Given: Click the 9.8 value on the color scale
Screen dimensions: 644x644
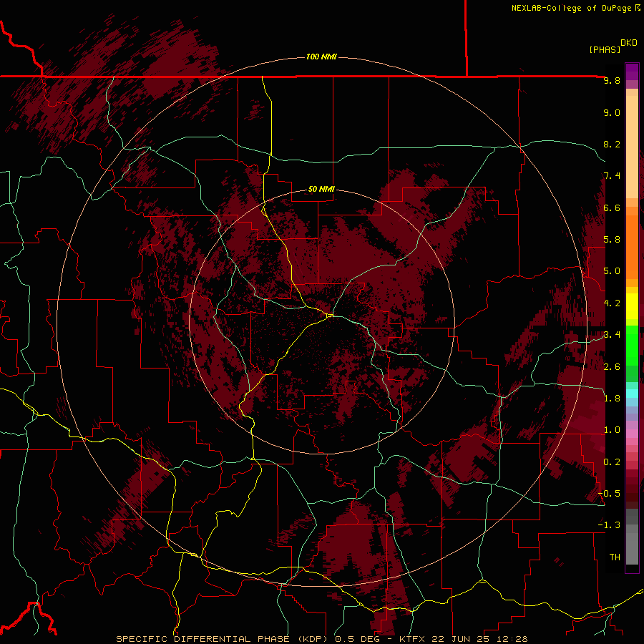Looking at the screenshot, I should 612,80.
